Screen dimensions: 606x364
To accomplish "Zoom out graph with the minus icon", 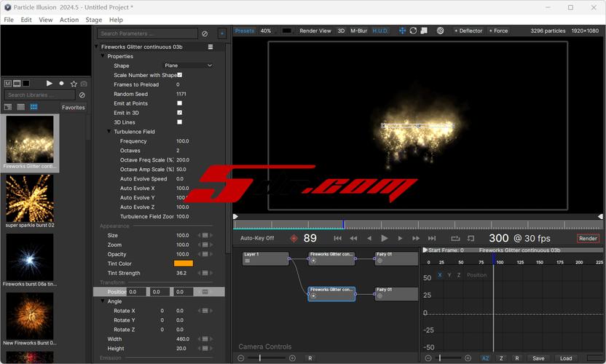I will coord(428,358).
